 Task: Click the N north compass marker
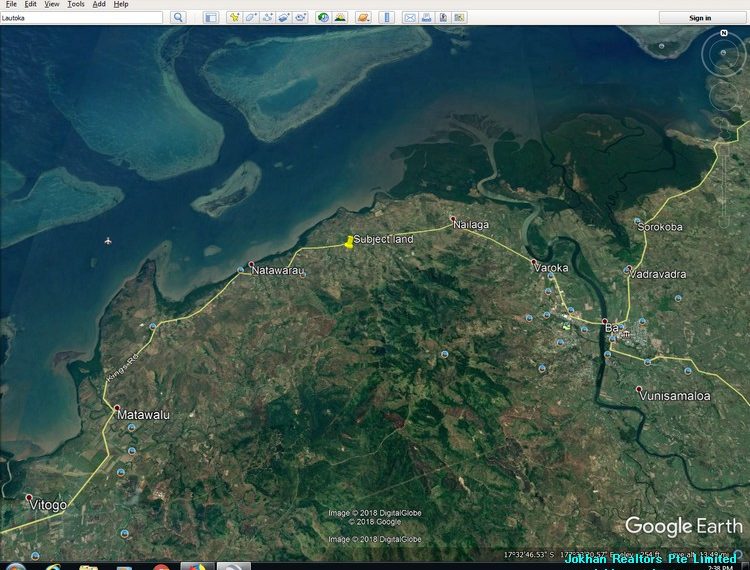722,33
